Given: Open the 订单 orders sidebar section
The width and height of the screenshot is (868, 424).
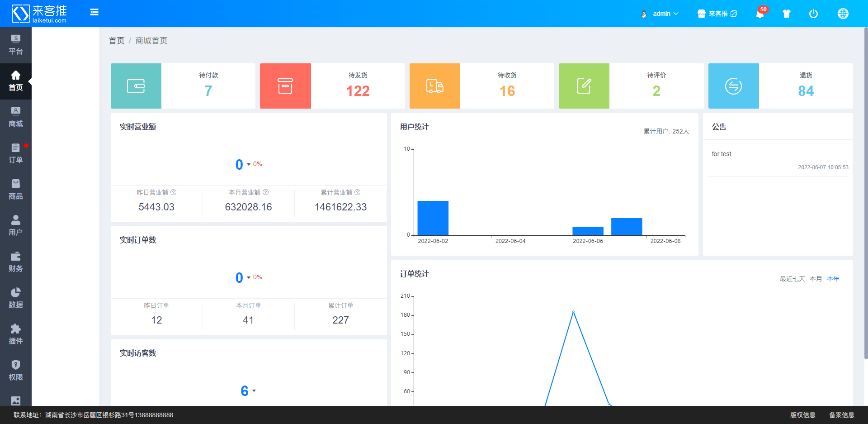Looking at the screenshot, I should 16,154.
